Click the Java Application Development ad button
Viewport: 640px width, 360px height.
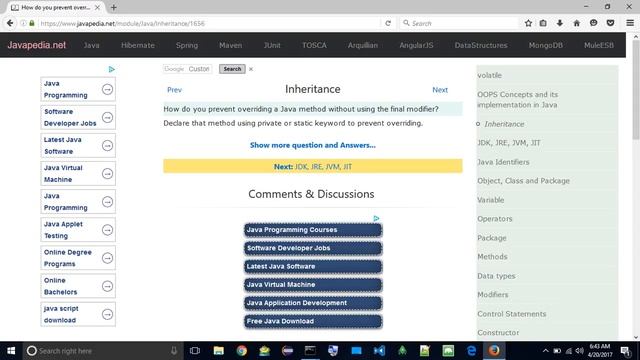(x=313, y=303)
